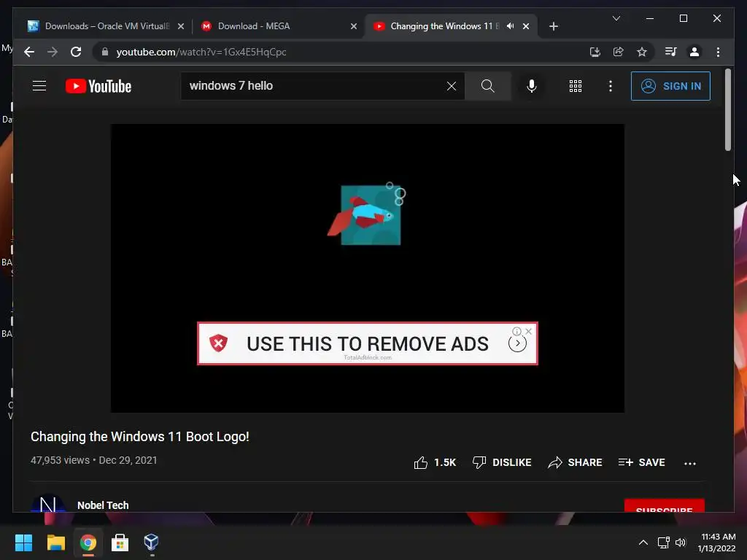Open the Nobel Tech channel avatar
This screenshot has width=747, height=560.
[48, 504]
